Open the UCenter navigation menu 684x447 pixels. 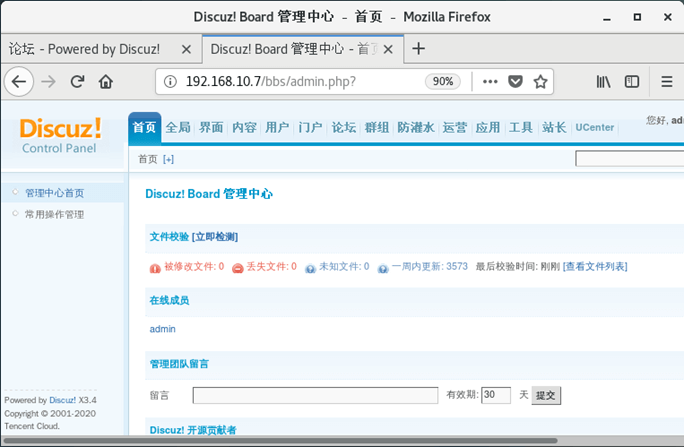(x=595, y=127)
